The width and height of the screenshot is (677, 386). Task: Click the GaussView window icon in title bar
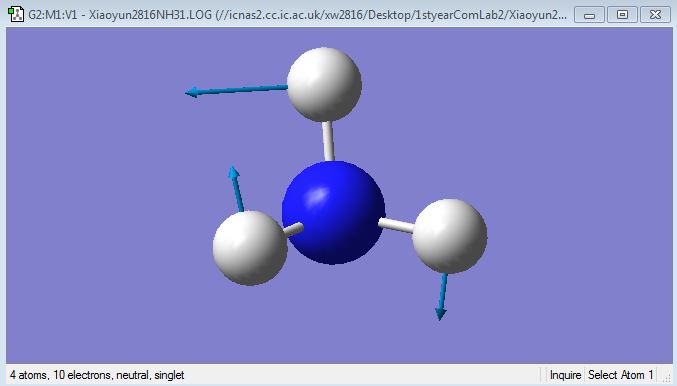[16, 14]
